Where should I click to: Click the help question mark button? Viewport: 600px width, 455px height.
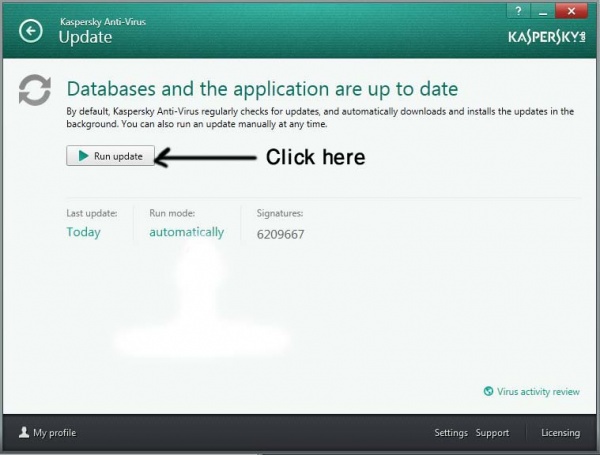518,11
